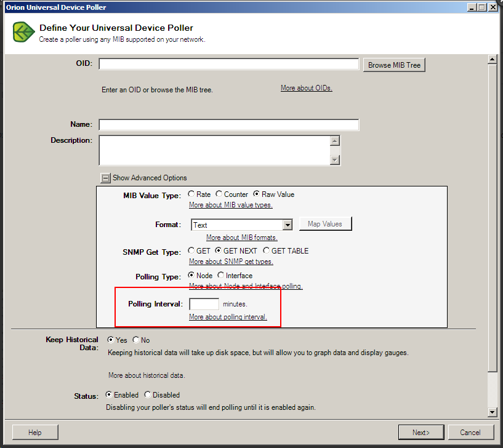
Task: Set Polling Type to Interface
Action: (x=220, y=275)
